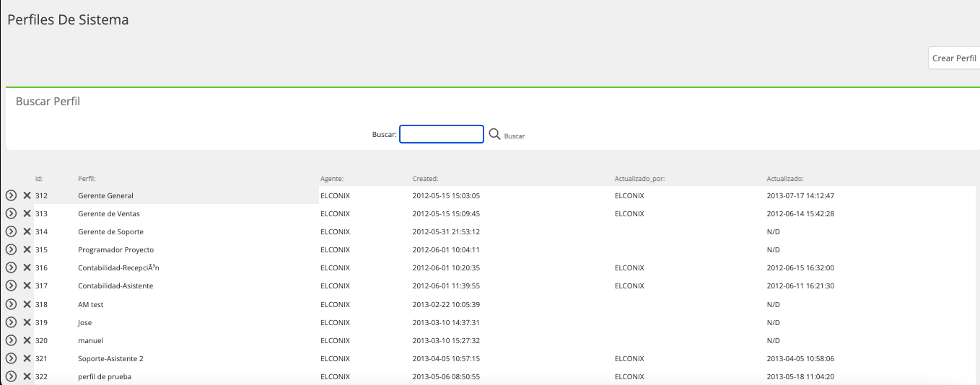
Task: Click the 'Perfiles De Sistema' page title
Action: pos(68,20)
